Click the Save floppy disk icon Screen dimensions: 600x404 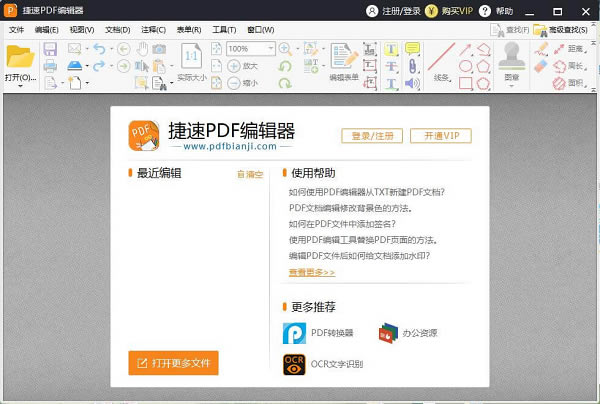[50, 49]
